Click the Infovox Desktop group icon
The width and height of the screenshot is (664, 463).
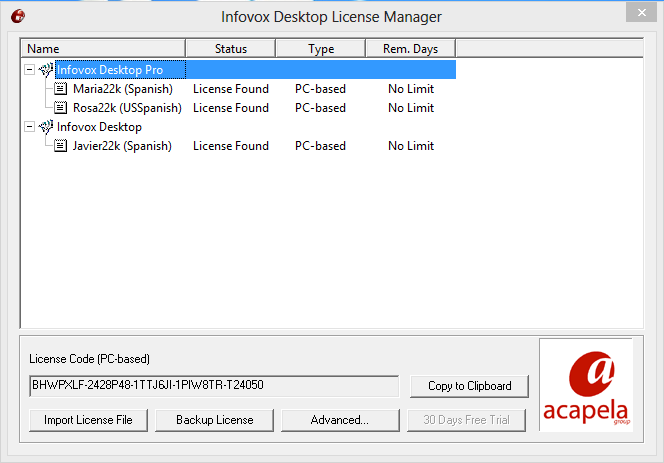46,127
